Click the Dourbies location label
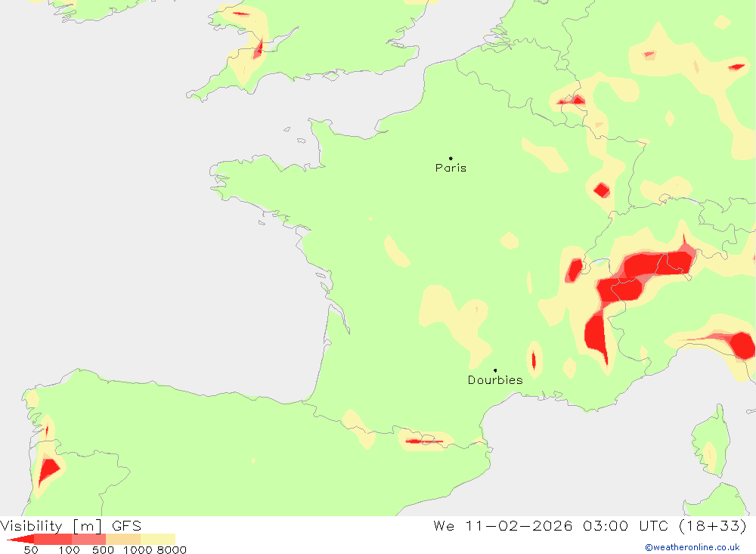756x554 pixels. tap(495, 380)
